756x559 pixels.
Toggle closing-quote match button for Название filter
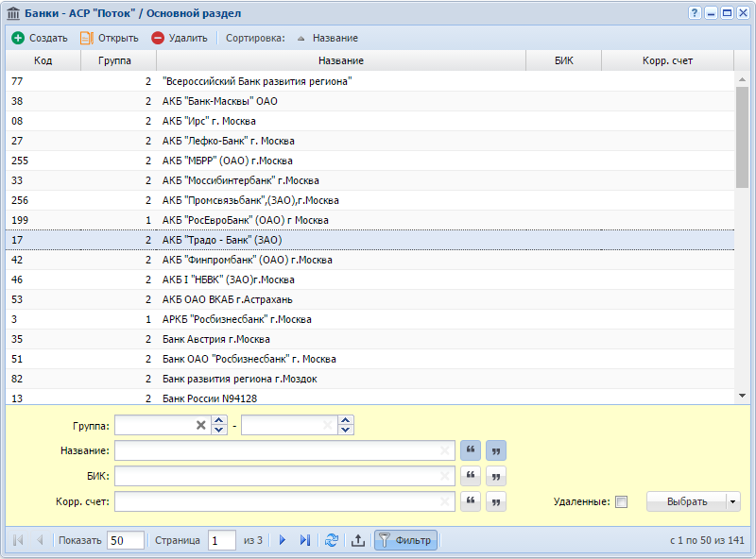(495, 450)
